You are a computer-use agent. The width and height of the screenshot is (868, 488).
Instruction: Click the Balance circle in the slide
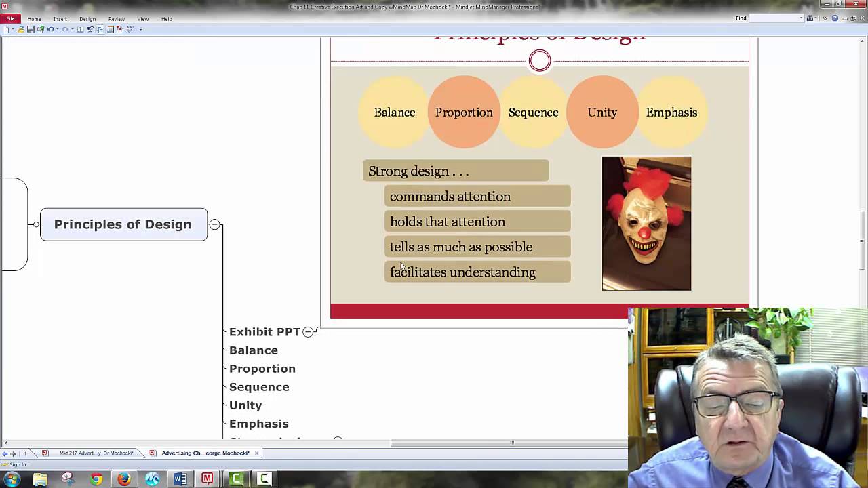[395, 113]
